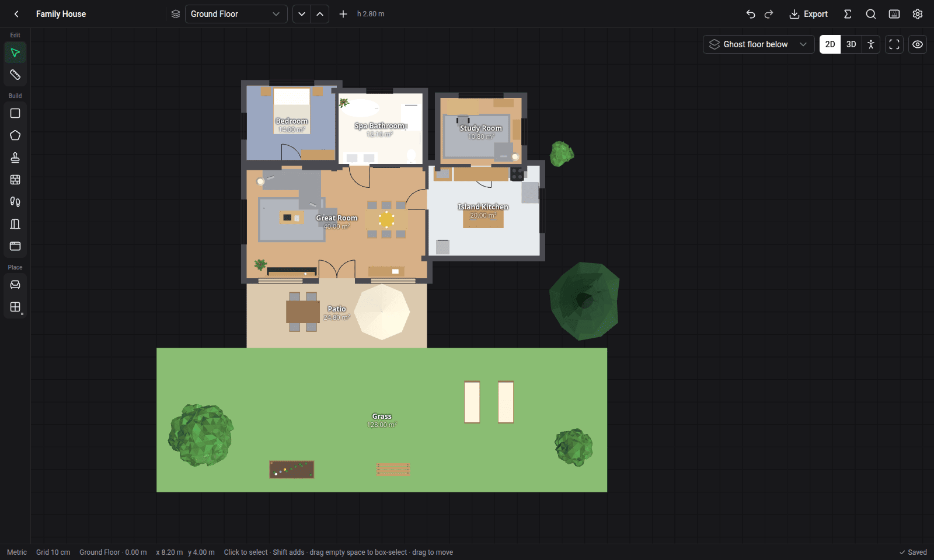Image resolution: width=934 pixels, height=560 pixels.
Task: Select the Study Room label
Action: point(480,128)
